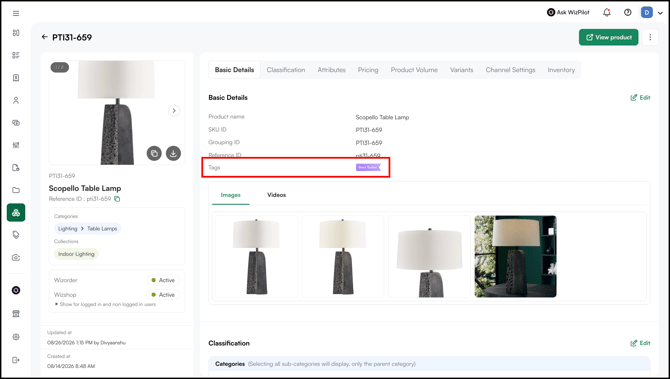Open the third close-up lamp thumbnail

pos(429,256)
